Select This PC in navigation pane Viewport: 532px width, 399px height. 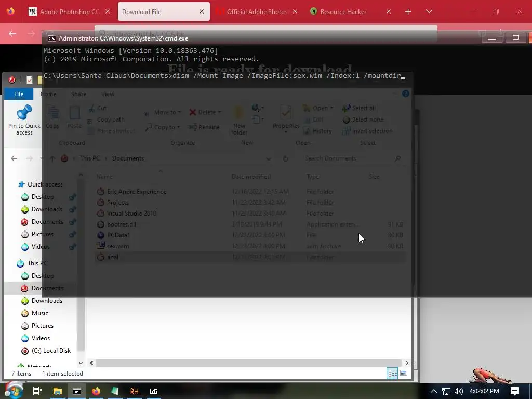pos(37,263)
